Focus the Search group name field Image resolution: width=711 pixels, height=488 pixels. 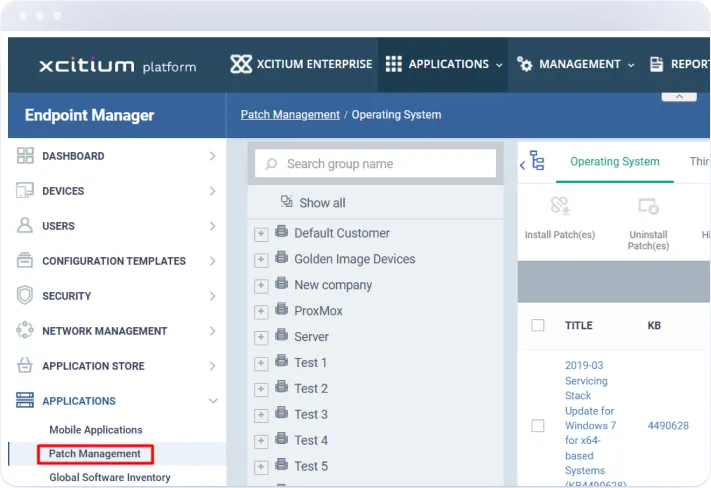[375, 163]
